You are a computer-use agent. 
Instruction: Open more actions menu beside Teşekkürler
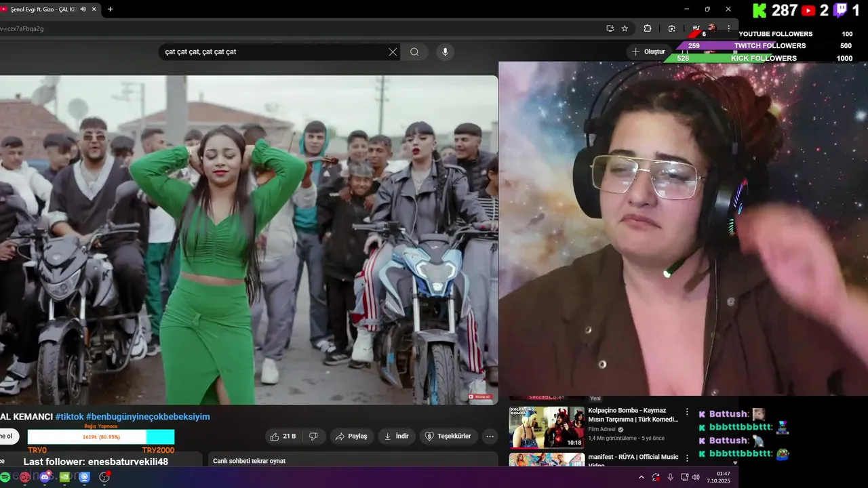[x=490, y=436]
